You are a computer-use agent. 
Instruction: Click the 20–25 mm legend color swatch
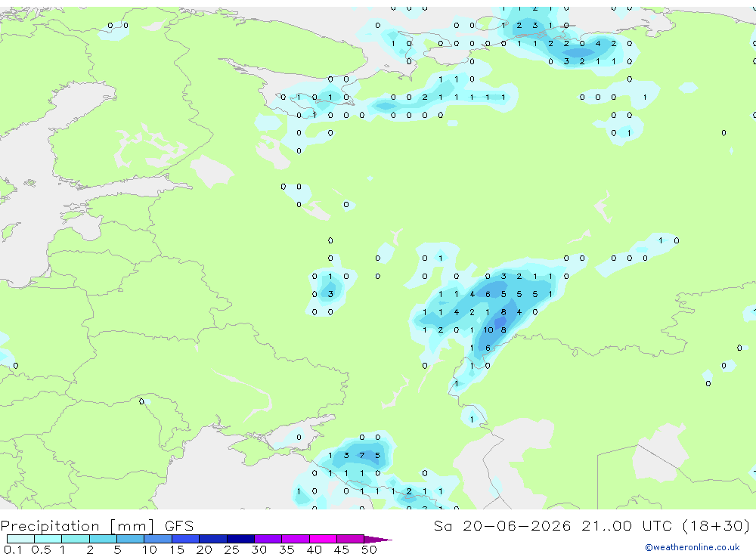pos(213,539)
